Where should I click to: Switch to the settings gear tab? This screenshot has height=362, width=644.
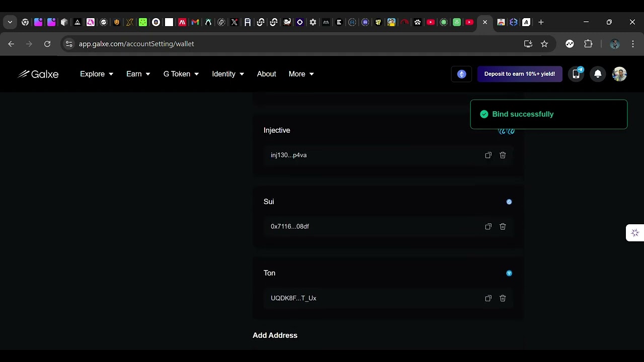click(x=313, y=22)
